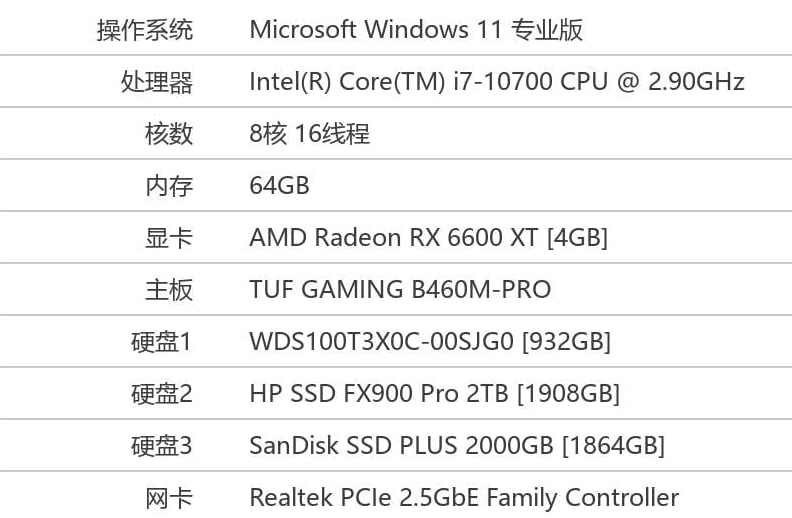The image size is (792, 518).
Task: Click the 操作系统 label
Action: click(145, 30)
